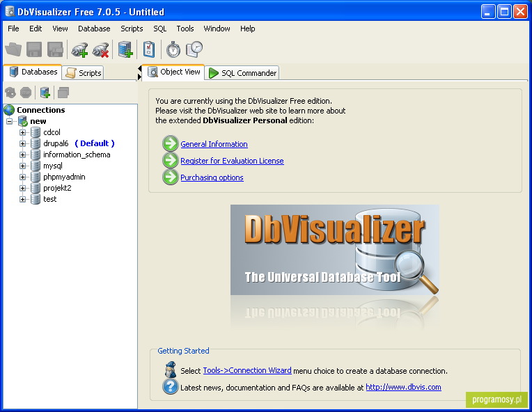Expand the information_schema node
The image size is (532, 412).
click(x=22, y=154)
